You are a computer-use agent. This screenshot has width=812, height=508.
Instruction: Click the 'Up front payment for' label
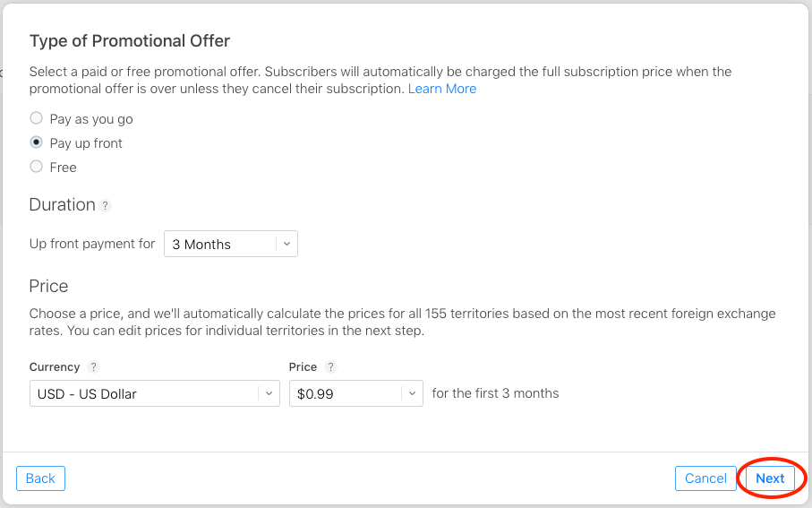92,244
